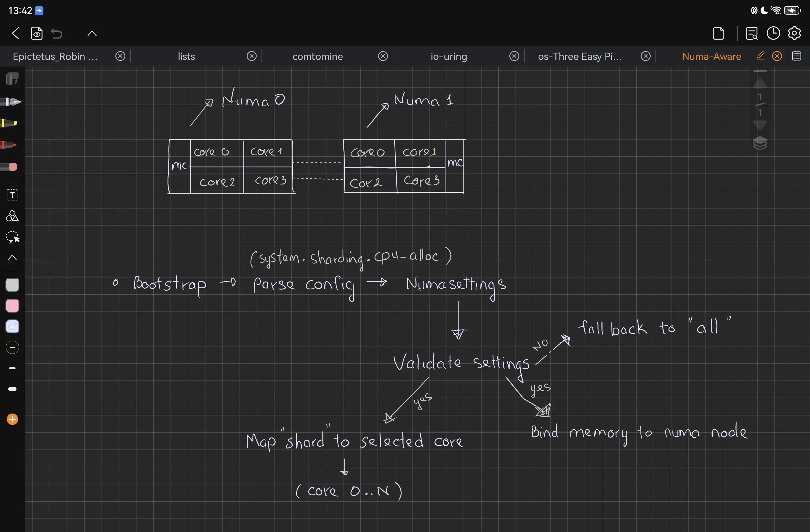Close the Epictetus_Robin tab
The image size is (810, 532).
point(120,56)
